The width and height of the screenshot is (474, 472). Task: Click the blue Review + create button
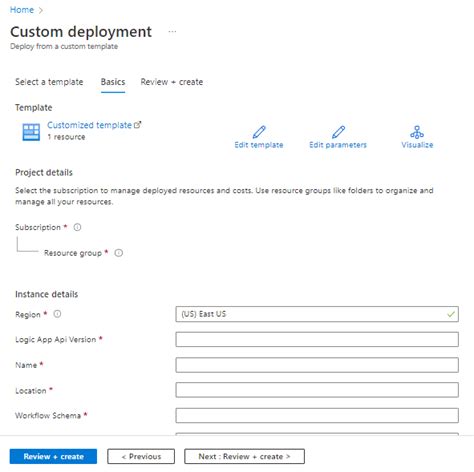53,456
